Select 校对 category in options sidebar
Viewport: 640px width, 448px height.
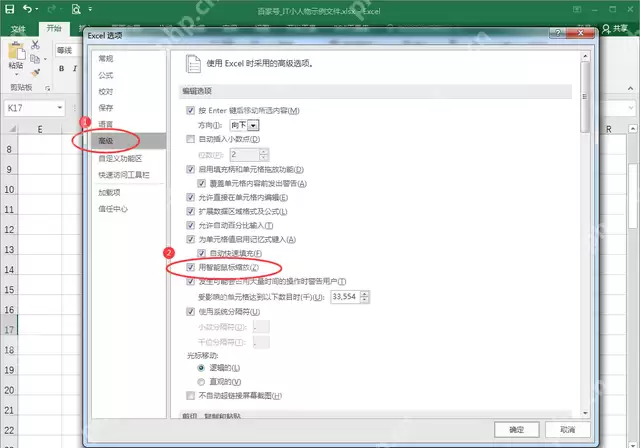click(106, 91)
